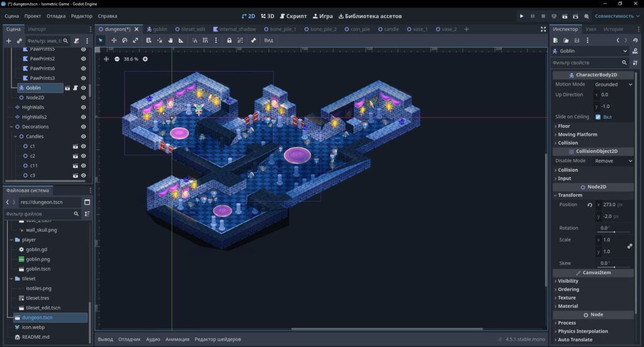
Task: Lock the selected node with padlock icon
Action: (229, 40)
